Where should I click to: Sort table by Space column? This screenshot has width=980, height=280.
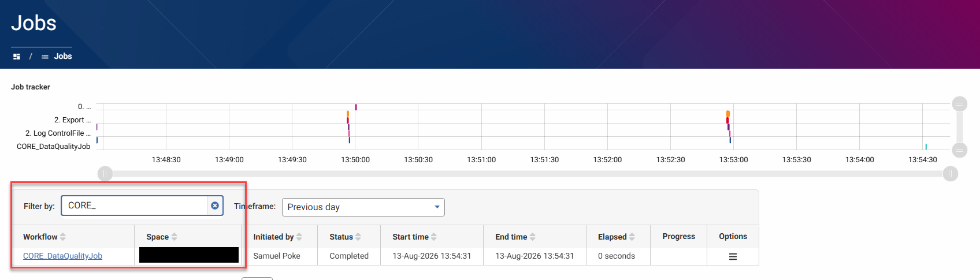161,237
